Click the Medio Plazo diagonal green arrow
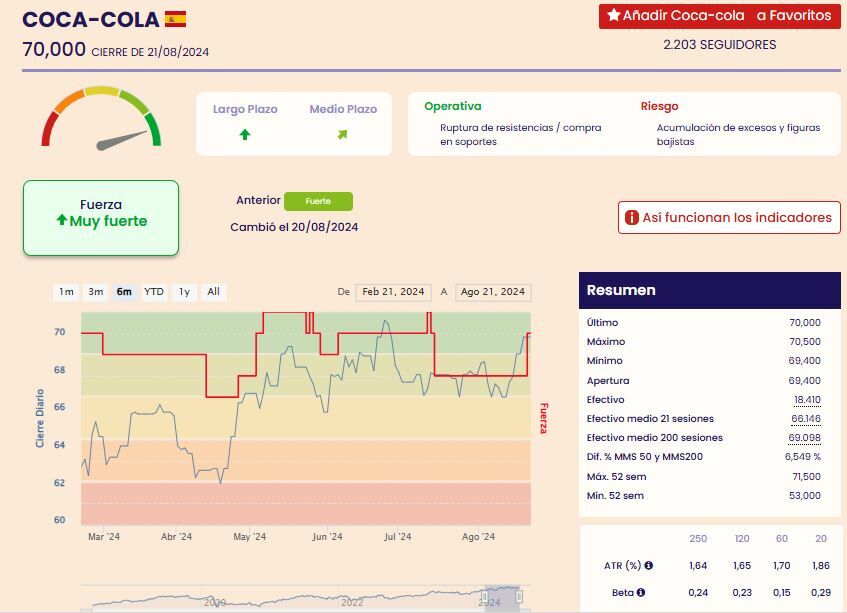Image resolution: width=847 pixels, height=613 pixels. click(342, 134)
